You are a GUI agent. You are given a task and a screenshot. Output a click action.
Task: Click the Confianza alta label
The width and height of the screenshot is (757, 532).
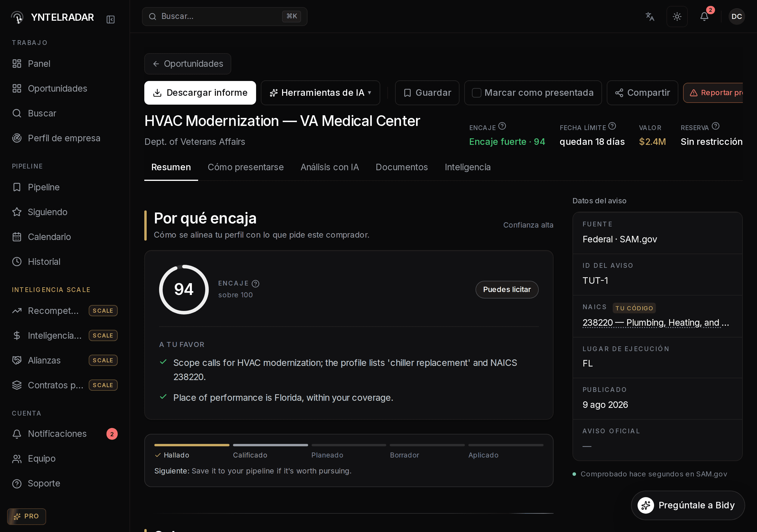click(x=528, y=225)
